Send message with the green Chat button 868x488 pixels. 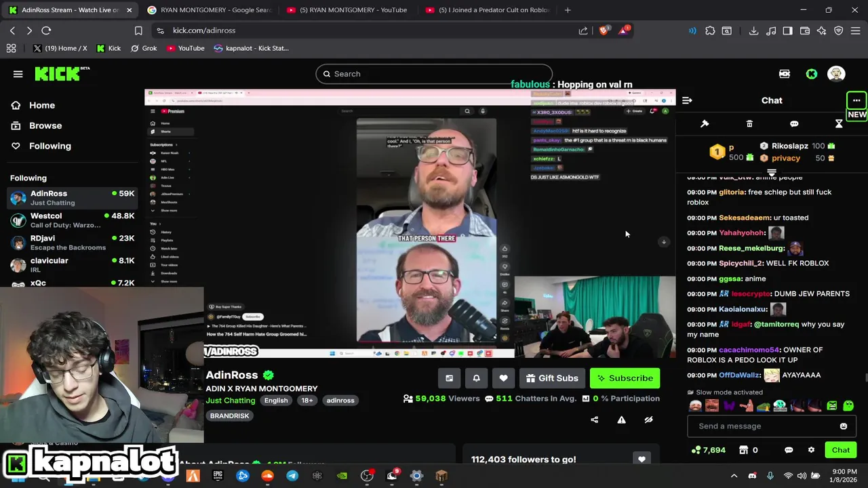pyautogui.click(x=841, y=450)
